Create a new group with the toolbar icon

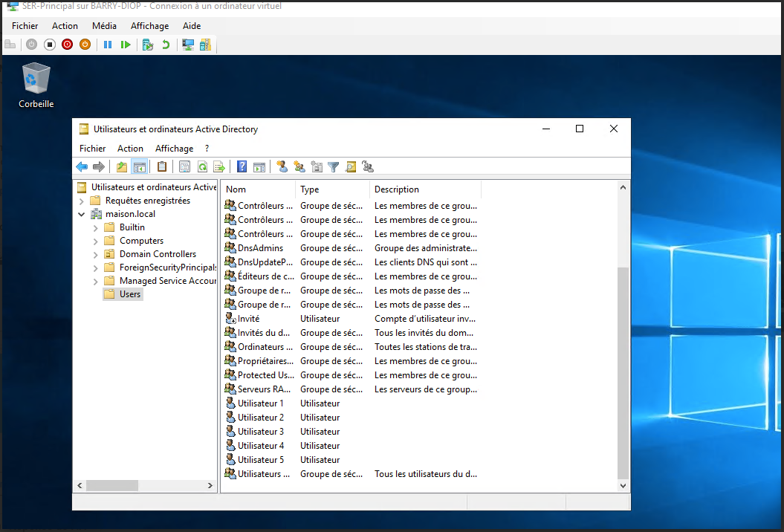(x=299, y=166)
